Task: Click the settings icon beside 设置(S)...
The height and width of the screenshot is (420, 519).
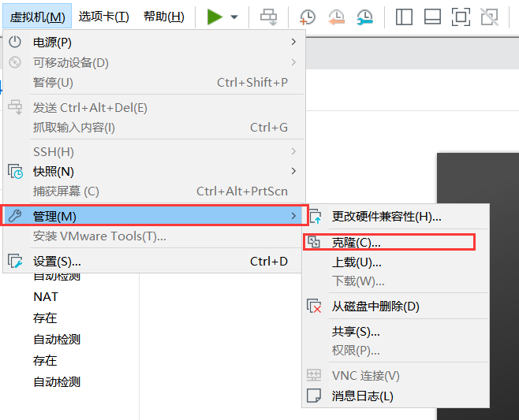Action: click(15, 262)
